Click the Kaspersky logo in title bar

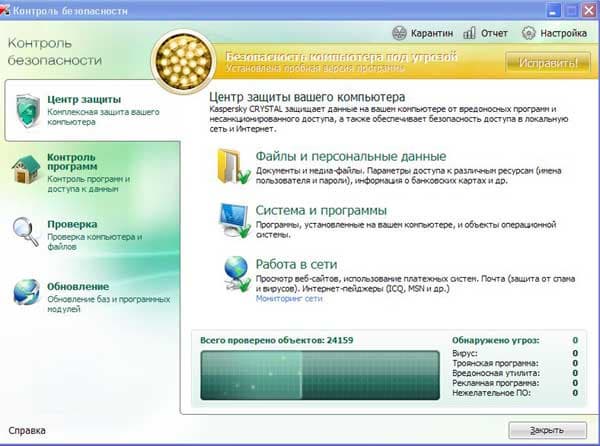[x=5, y=10]
